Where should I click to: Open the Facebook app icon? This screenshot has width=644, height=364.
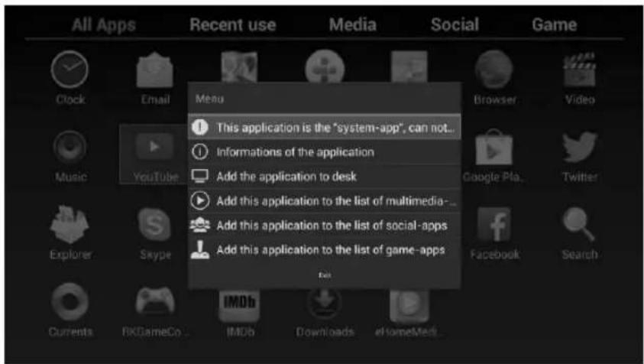pos(494,225)
